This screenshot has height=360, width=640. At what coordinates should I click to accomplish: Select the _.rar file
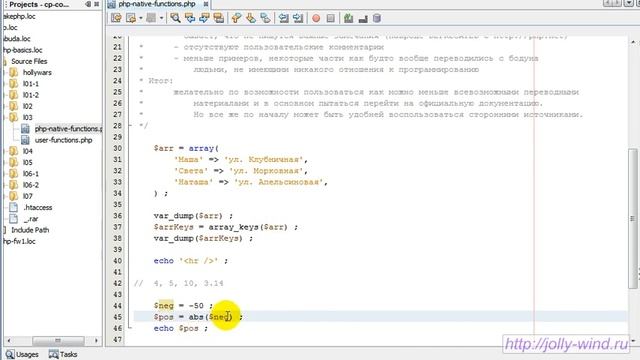[31, 219]
